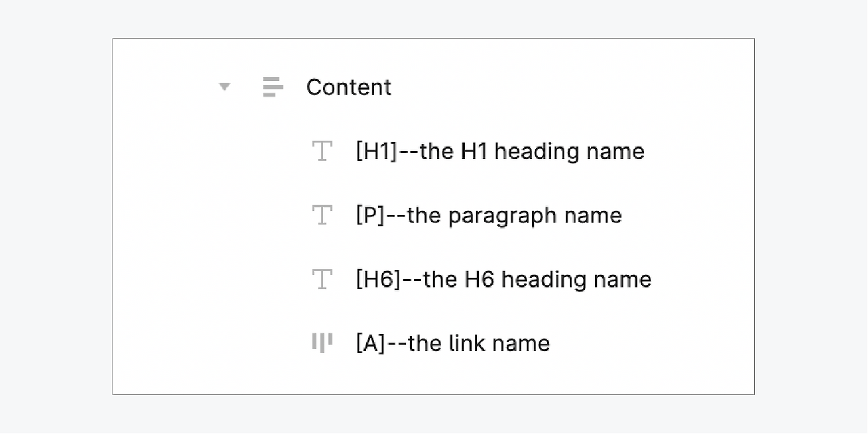
Task: Click the link name component icon
Action: click(x=321, y=342)
